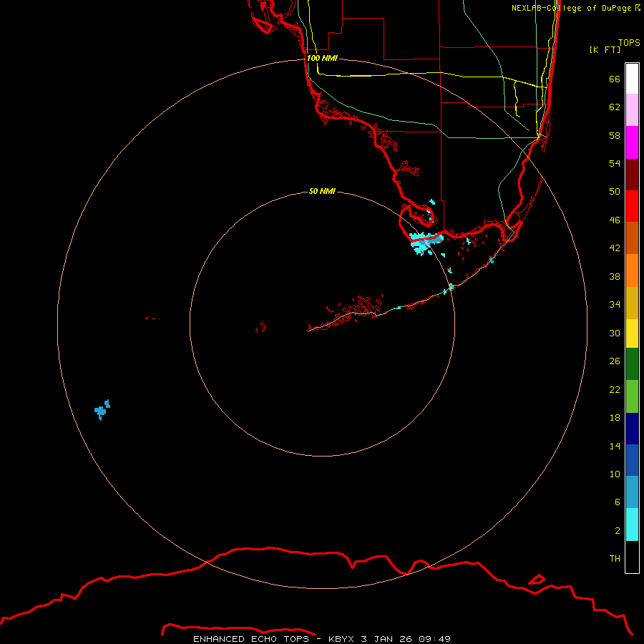The width and height of the screenshot is (644, 644).
Task: Select the medium blue legend swatch
Action: 632,460
